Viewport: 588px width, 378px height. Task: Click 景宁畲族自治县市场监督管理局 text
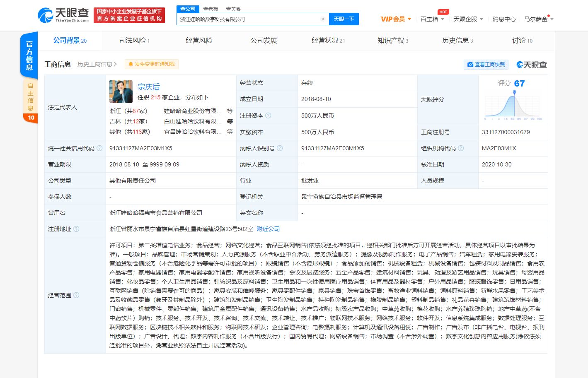(342, 197)
